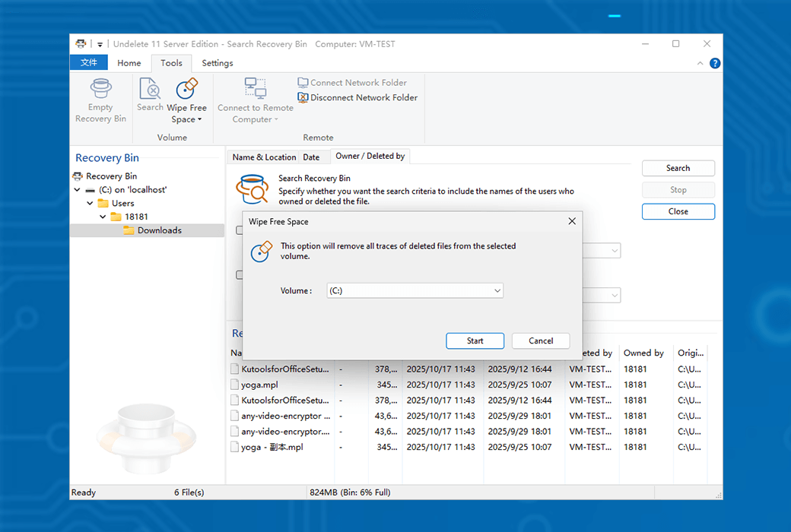
Task: Click the Empty Recovery Bin ribbon icon
Action: pos(100,88)
